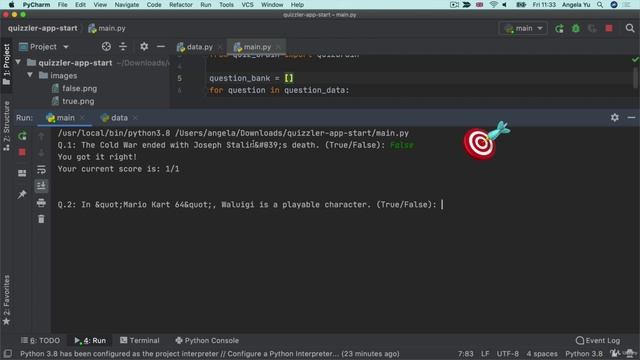This screenshot has width=640, height=360.
Task: Change the UTF-8 file encoding
Action: tap(508, 354)
